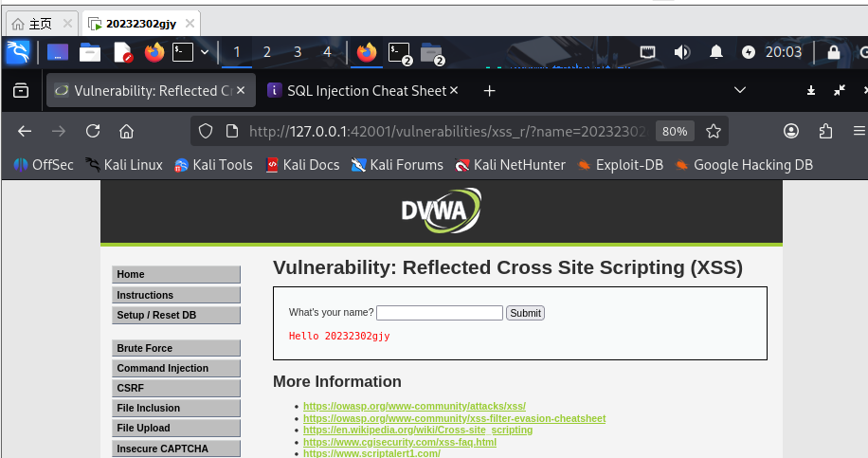
Task: Go back to previous page
Action: pos(25,131)
